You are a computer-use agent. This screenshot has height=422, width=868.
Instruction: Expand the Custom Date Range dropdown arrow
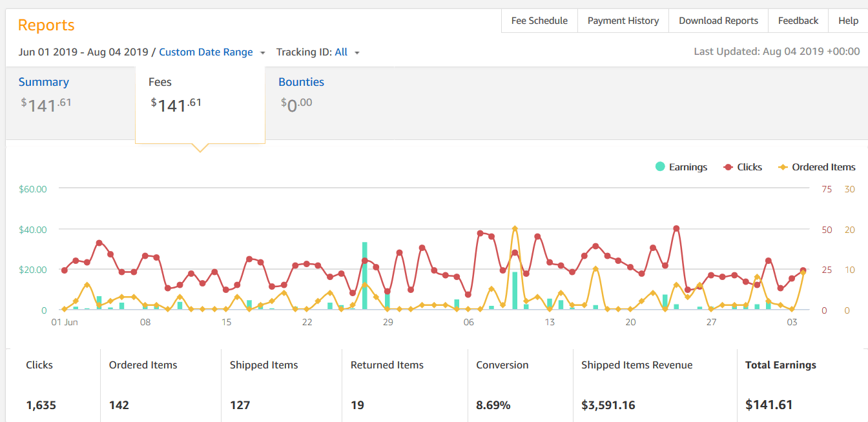click(x=263, y=53)
